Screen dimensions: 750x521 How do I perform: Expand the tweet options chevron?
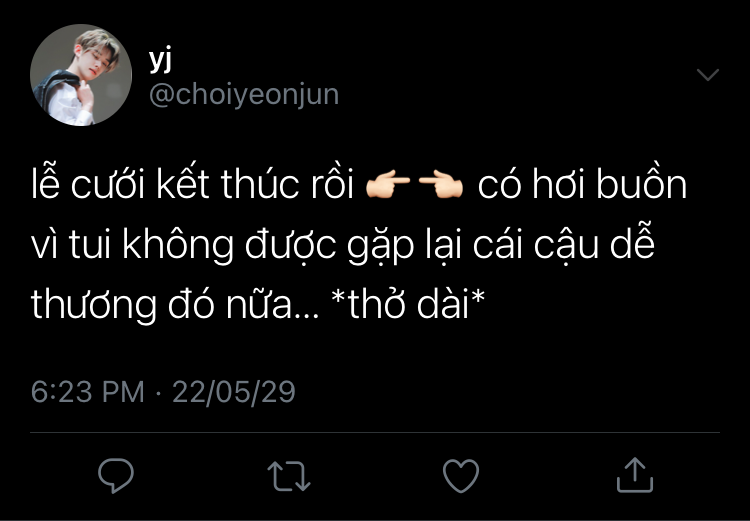pos(708,75)
